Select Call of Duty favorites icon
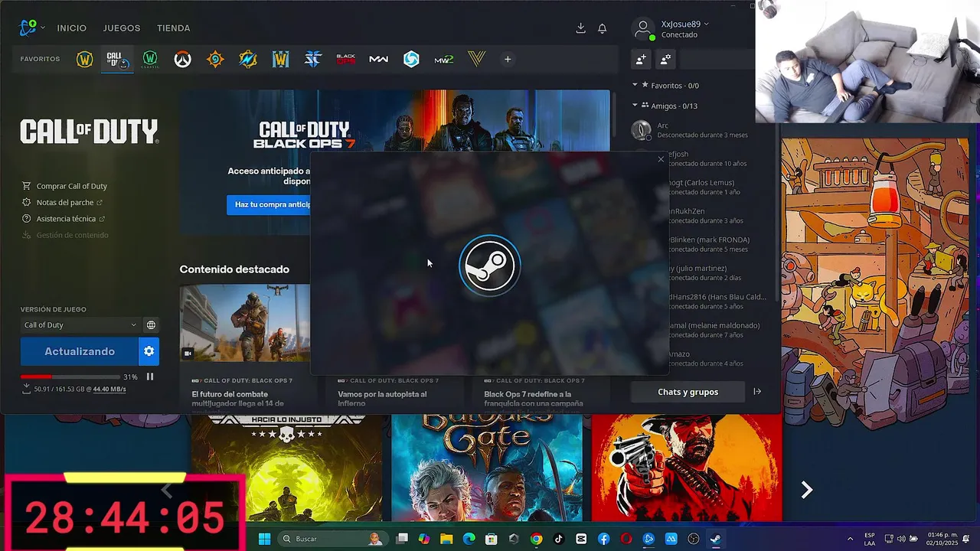 coord(117,59)
